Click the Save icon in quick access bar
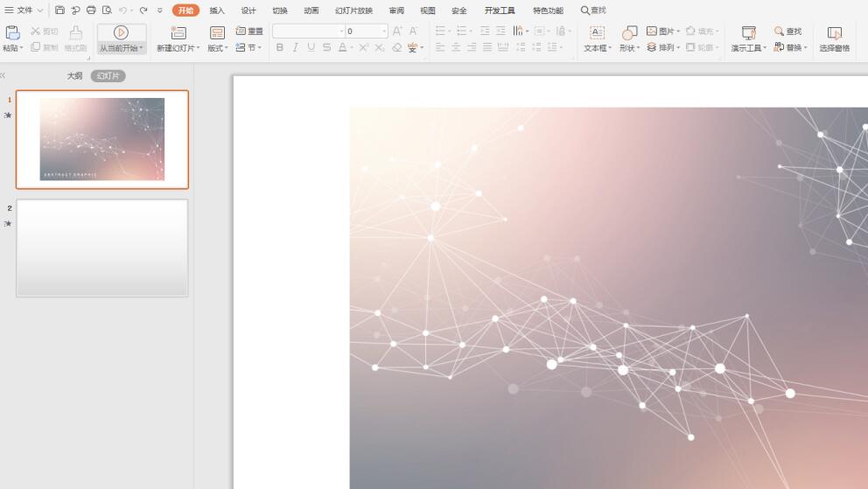Screen dimensions: 868x489 59,10
